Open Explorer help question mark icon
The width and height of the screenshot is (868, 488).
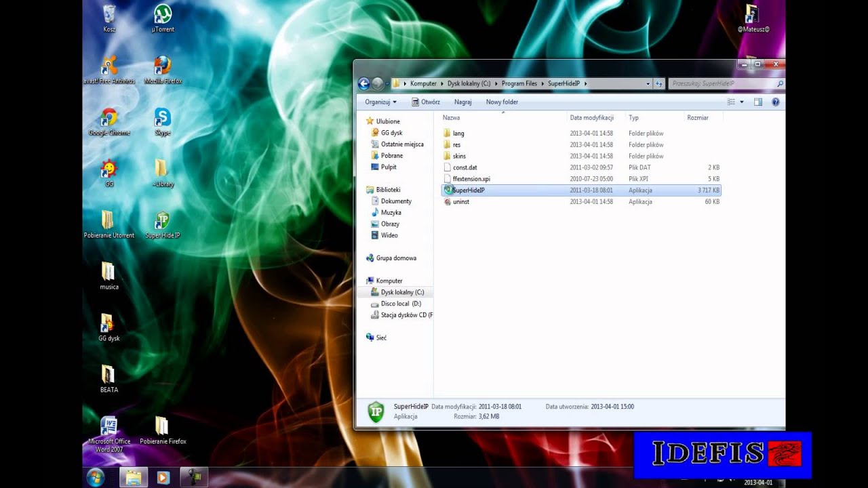tap(776, 102)
